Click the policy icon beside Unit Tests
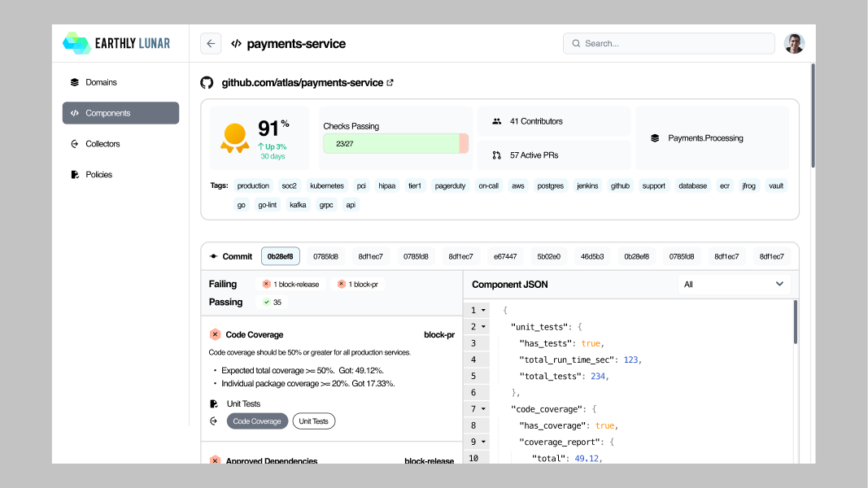Viewport: 868px width, 488px height. click(214, 404)
